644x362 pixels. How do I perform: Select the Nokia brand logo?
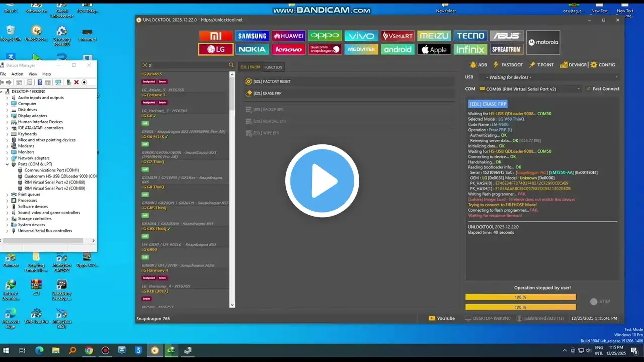(x=253, y=49)
